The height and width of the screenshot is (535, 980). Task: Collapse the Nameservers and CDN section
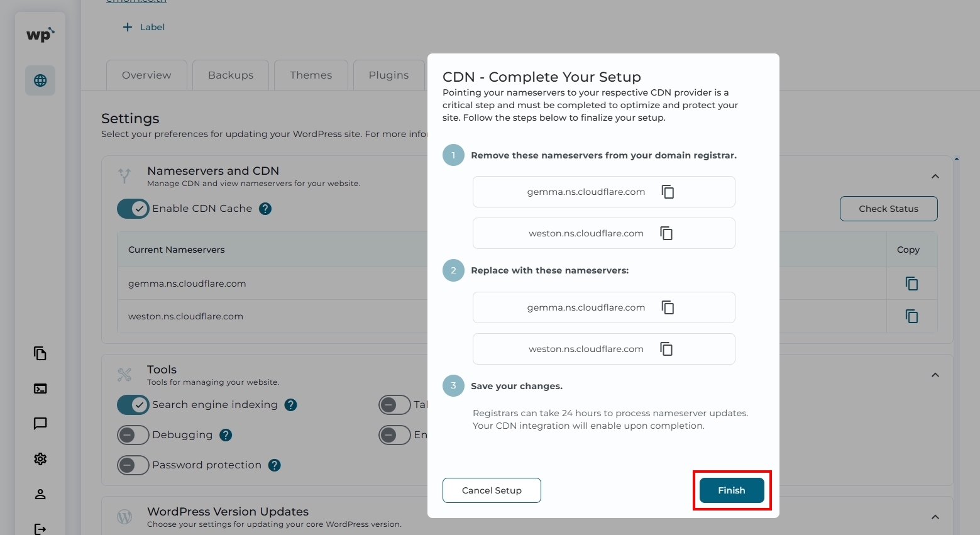(x=935, y=177)
